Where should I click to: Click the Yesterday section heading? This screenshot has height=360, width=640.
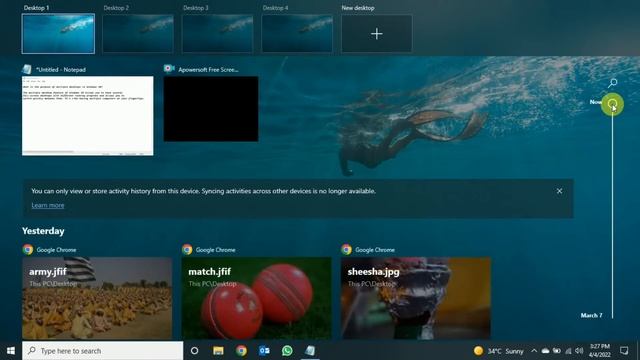(x=43, y=231)
